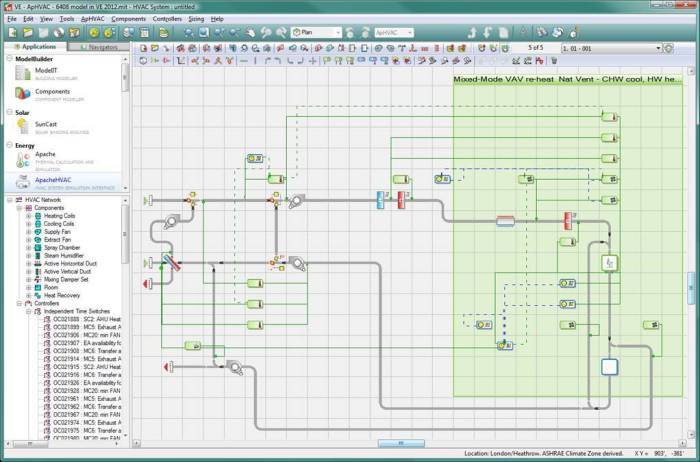Image resolution: width=700 pixels, height=462 pixels.
Task: Click the canvas scrollbar left arrow
Action: click(x=137, y=443)
